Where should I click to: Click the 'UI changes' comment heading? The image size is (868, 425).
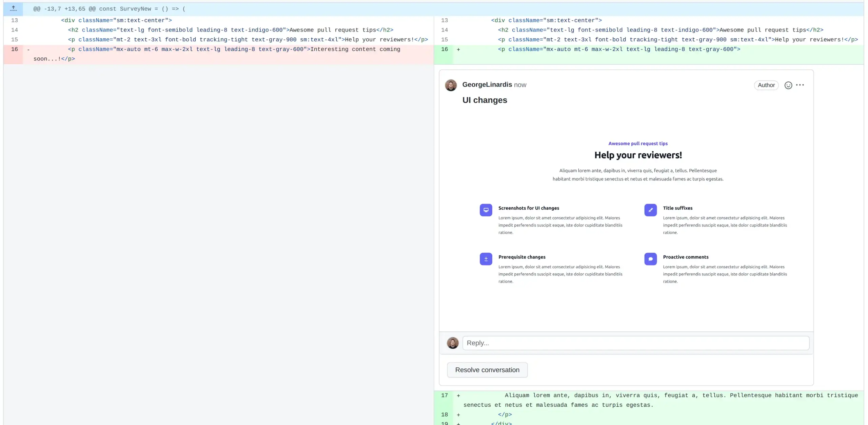coord(485,100)
